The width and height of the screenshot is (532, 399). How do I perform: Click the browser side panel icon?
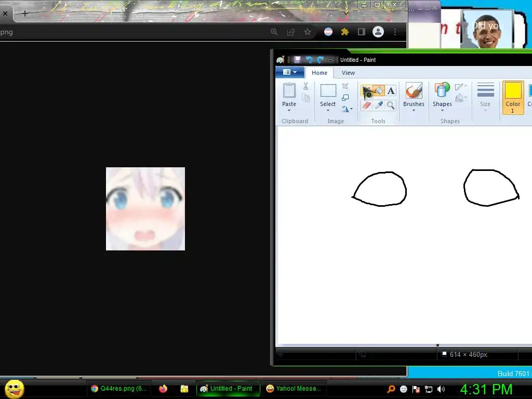[x=362, y=32]
